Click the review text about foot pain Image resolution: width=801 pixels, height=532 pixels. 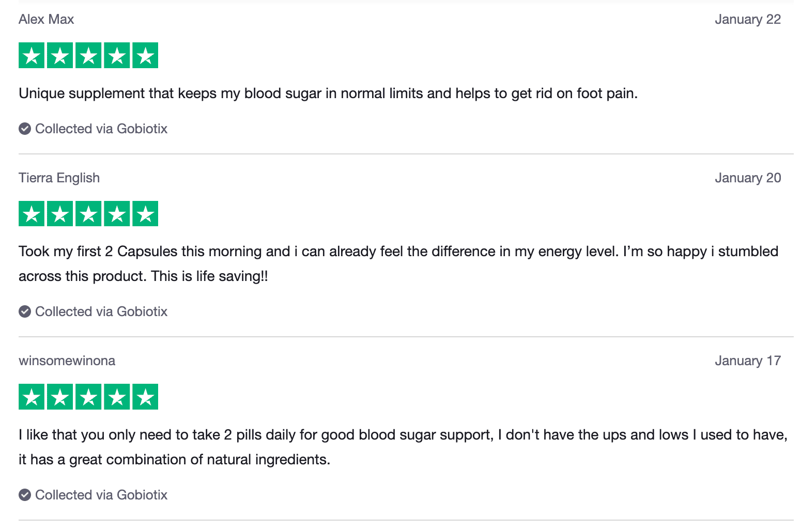tap(328, 93)
